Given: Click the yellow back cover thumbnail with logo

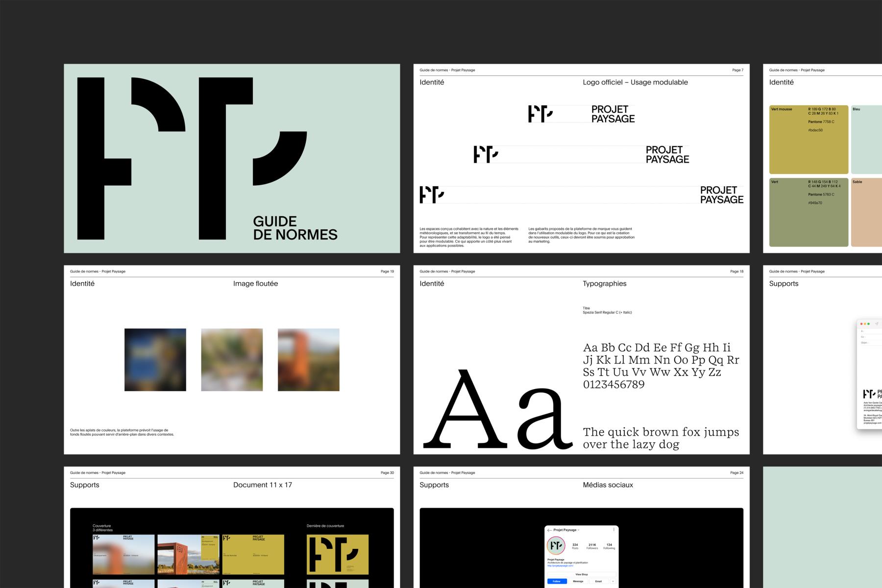Looking at the screenshot, I should click(338, 554).
